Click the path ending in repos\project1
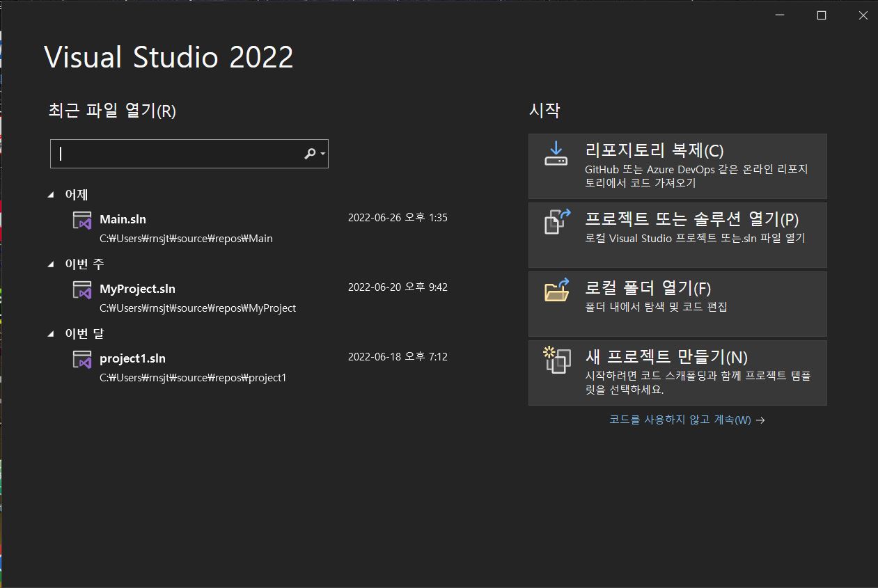The image size is (878, 588). pos(193,378)
